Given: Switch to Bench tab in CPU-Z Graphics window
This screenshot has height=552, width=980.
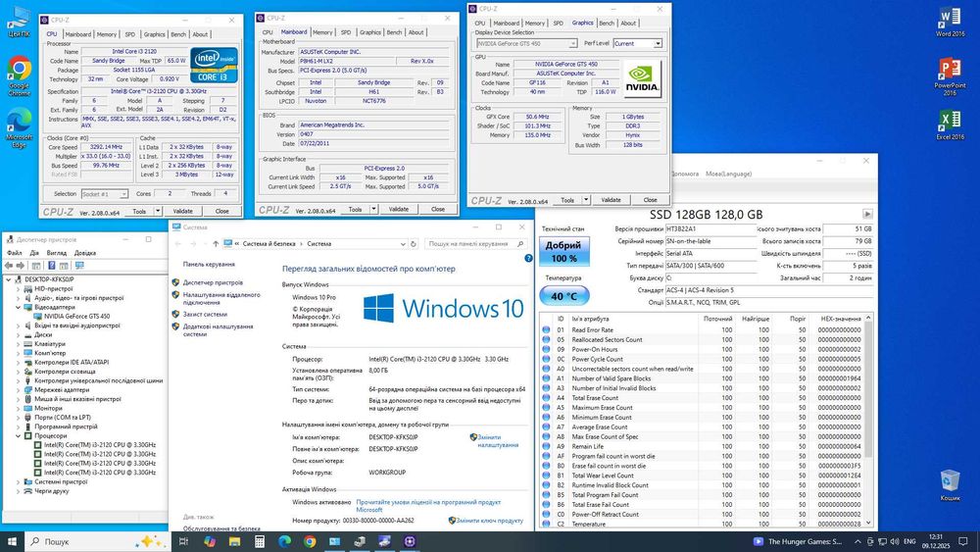Looking at the screenshot, I should click(x=607, y=24).
